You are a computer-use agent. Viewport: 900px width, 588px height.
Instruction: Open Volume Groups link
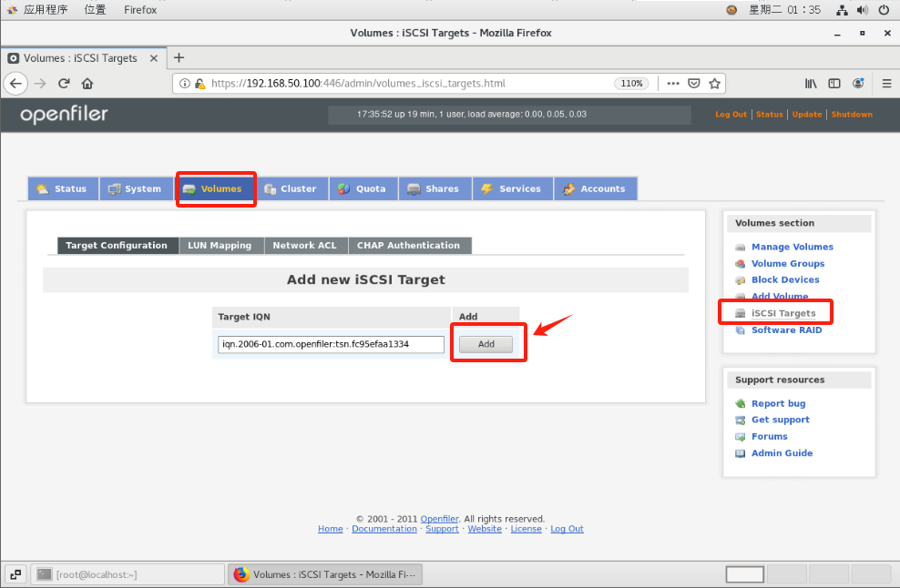[x=788, y=264]
